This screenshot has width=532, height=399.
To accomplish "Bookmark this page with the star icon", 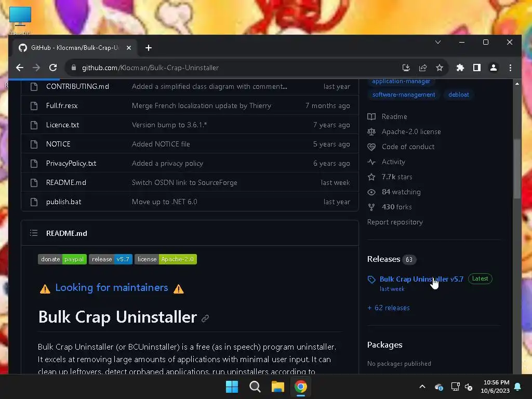I will coord(440,68).
